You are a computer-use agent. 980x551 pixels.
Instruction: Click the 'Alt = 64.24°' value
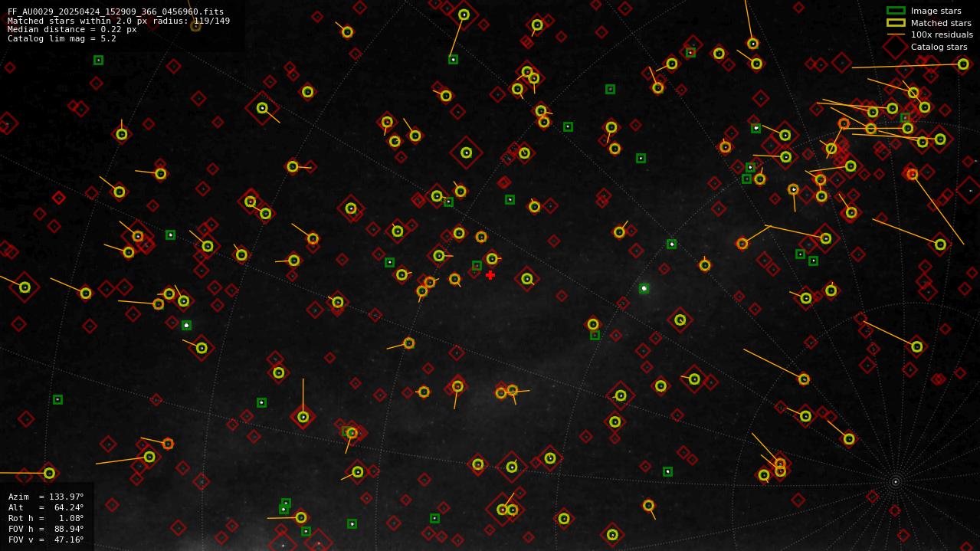coord(46,507)
